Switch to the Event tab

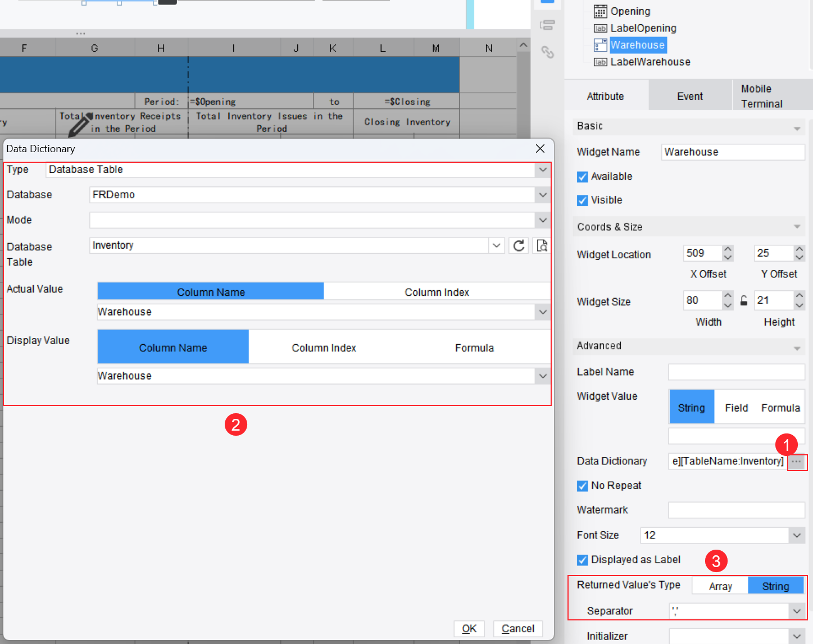[690, 96]
